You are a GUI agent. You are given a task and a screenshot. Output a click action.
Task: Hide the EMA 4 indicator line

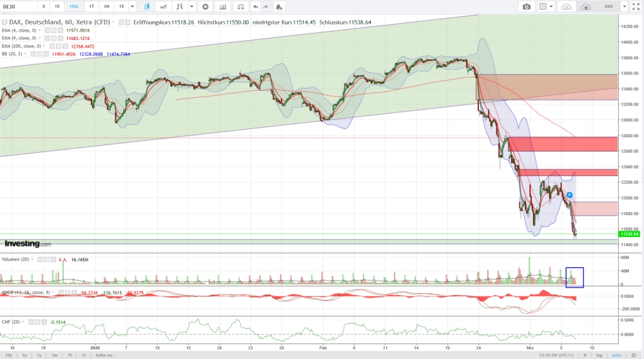[x=47, y=30]
